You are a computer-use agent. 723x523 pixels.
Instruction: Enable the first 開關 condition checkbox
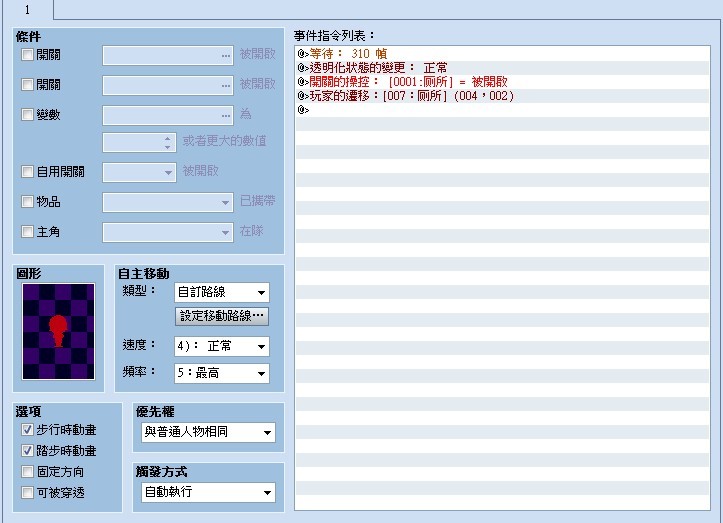pos(27,55)
